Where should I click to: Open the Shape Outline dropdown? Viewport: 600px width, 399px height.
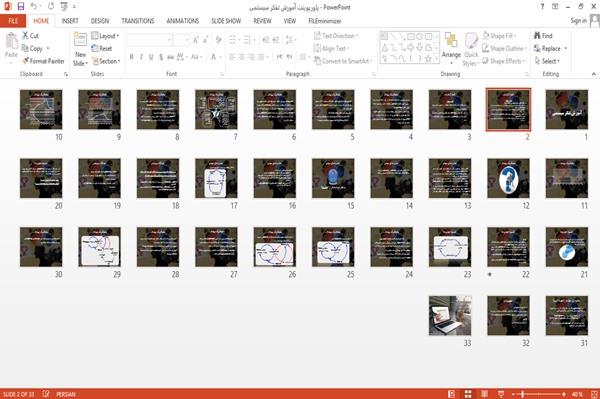504,49
